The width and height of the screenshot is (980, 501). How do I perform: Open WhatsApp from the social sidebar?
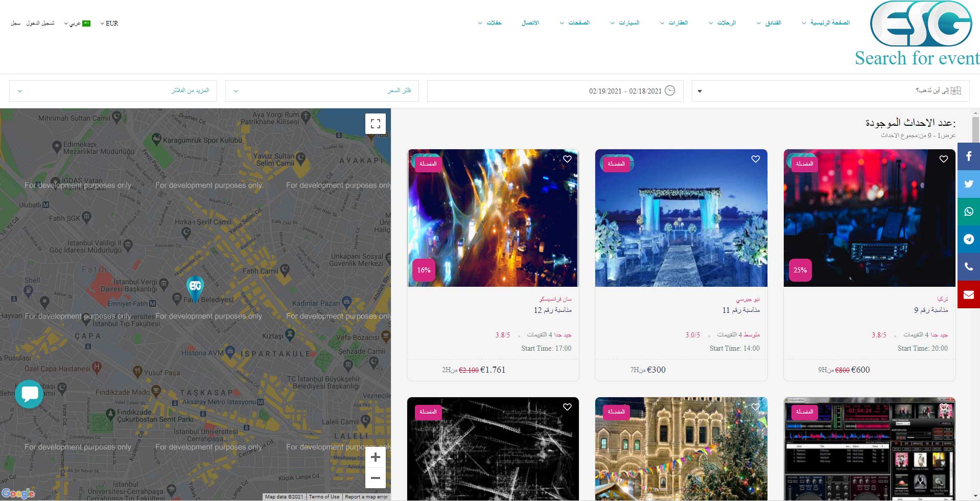[968, 212]
